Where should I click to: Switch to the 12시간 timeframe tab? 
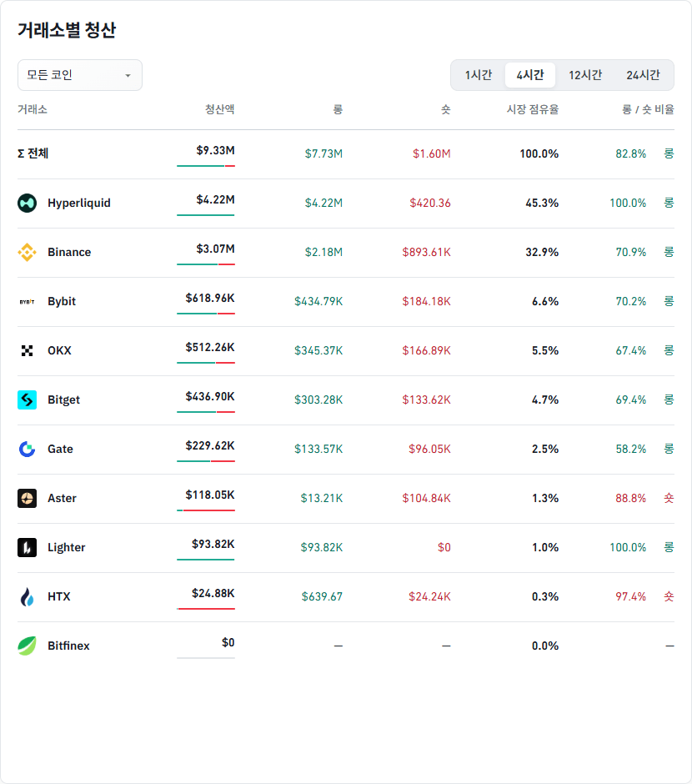585,75
